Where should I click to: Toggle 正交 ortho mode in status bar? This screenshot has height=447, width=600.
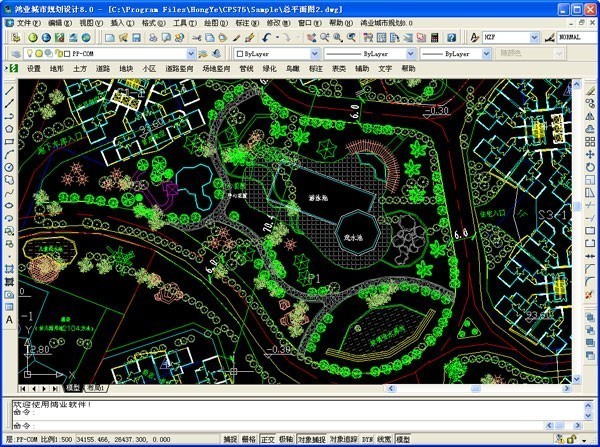tap(268, 439)
